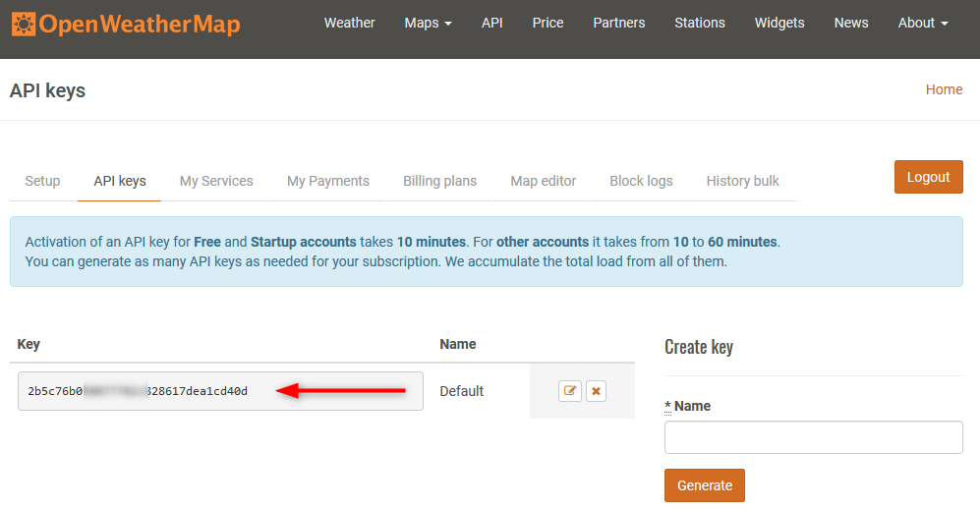Click the Generate button
This screenshot has width=980, height=510.
[705, 485]
